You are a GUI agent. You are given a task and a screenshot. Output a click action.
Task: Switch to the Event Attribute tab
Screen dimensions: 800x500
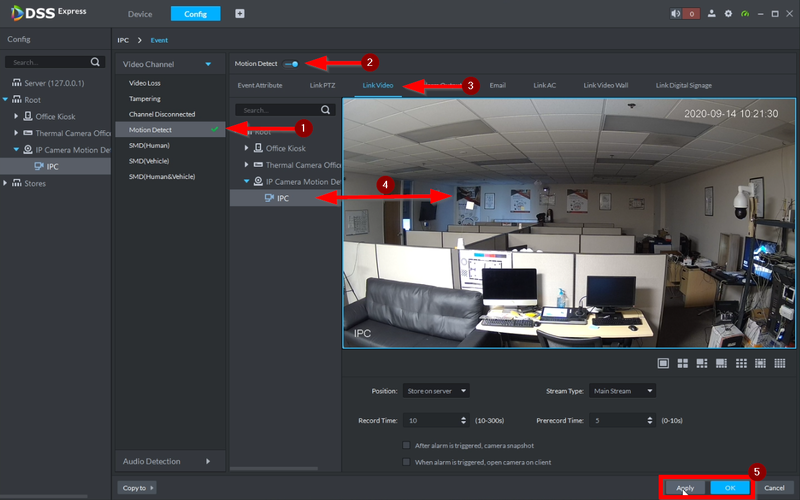260,86
